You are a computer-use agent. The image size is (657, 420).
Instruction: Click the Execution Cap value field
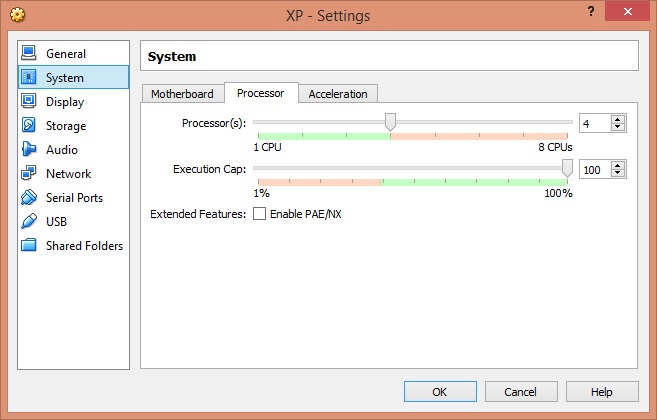(x=594, y=170)
